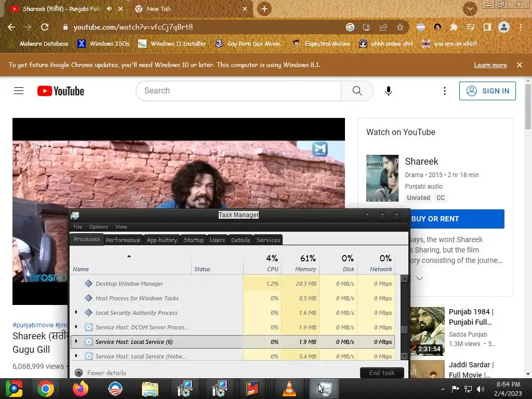Open Chrome profile avatar

[x=504, y=27]
